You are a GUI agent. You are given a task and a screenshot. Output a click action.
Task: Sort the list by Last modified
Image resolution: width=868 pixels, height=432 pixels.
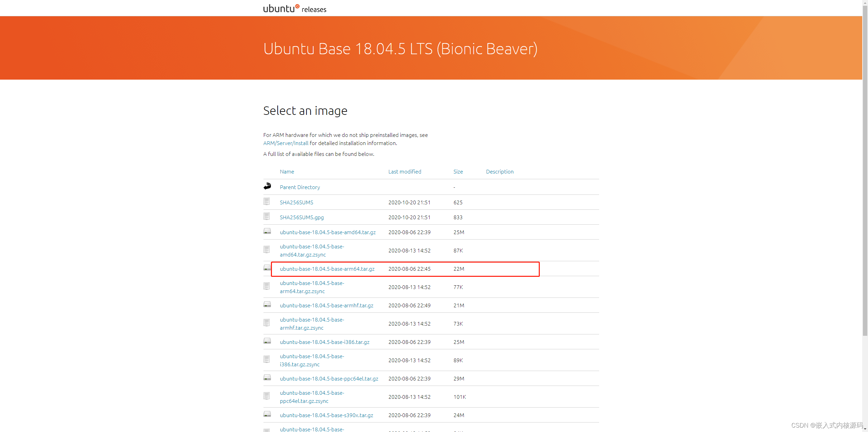click(x=405, y=171)
